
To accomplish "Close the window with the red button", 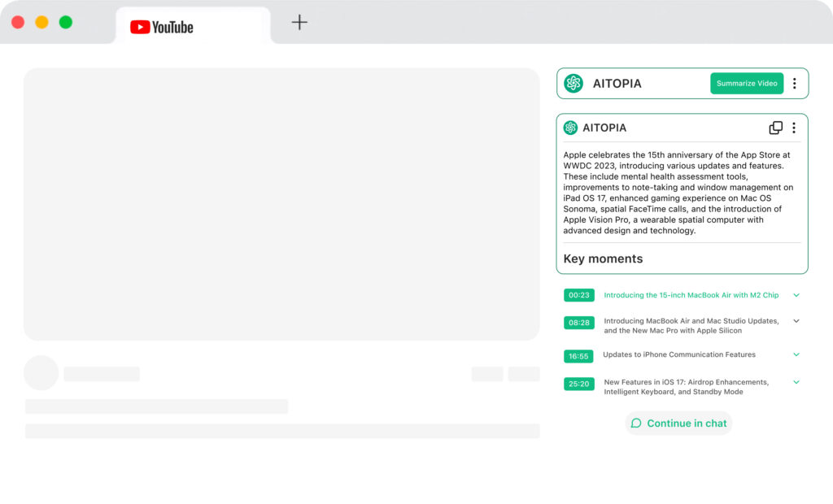I will (18, 22).
